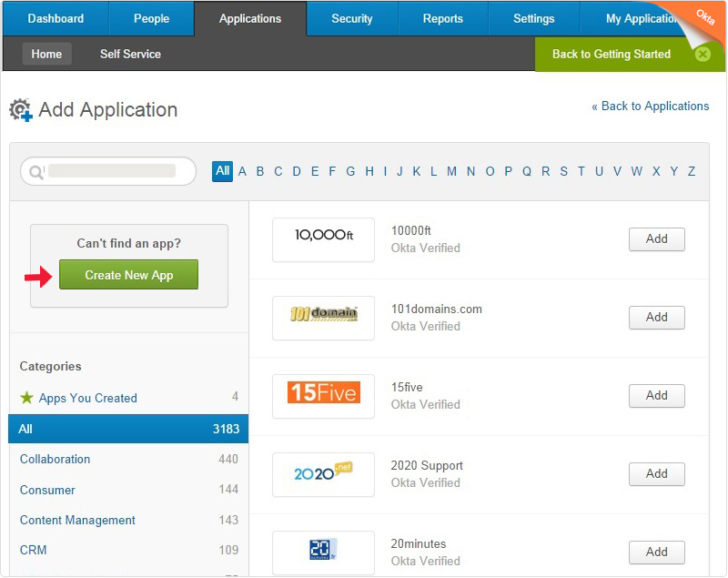This screenshot has width=728, height=578.
Task: Filter apps by letter N
Action: click(470, 172)
